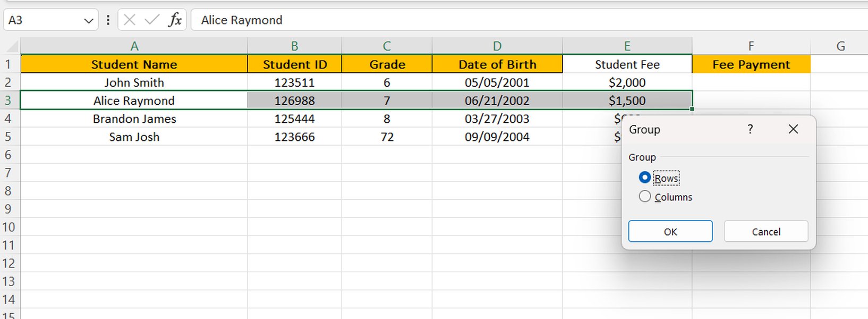Click the $2,000 fee cell
The image size is (868, 319).
(x=627, y=82)
